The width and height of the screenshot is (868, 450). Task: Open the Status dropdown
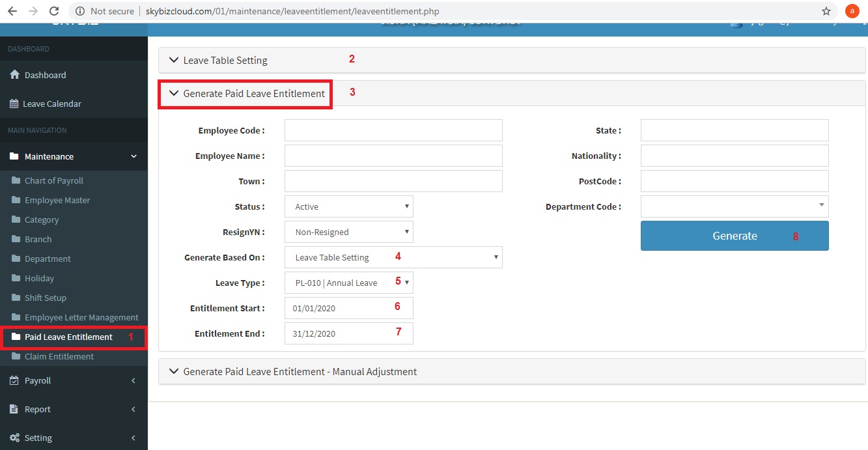pos(349,206)
